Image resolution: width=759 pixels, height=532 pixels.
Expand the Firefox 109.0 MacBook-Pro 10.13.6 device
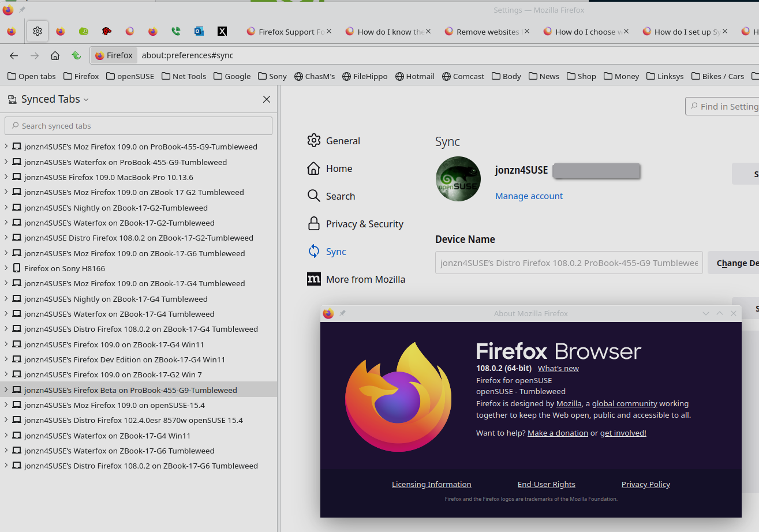(6, 177)
